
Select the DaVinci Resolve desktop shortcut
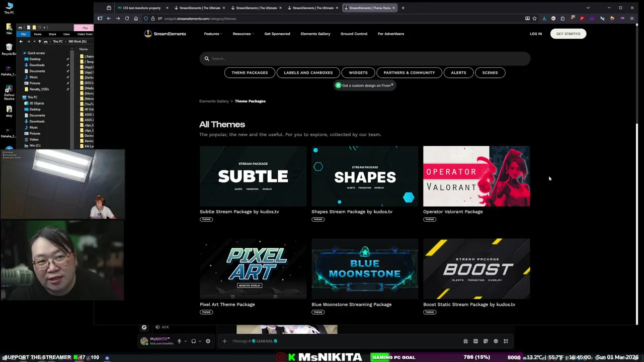[x=9, y=93]
